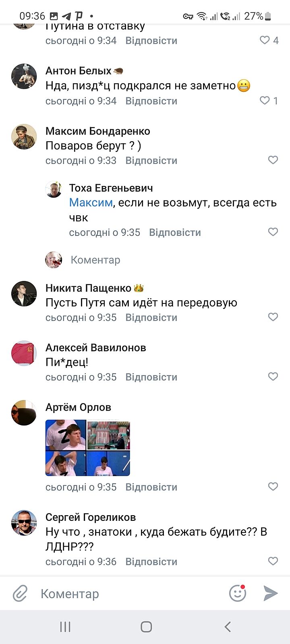Screen dimensions: 290x644
Task: Open the emoji sticker picker
Action: click(x=238, y=593)
